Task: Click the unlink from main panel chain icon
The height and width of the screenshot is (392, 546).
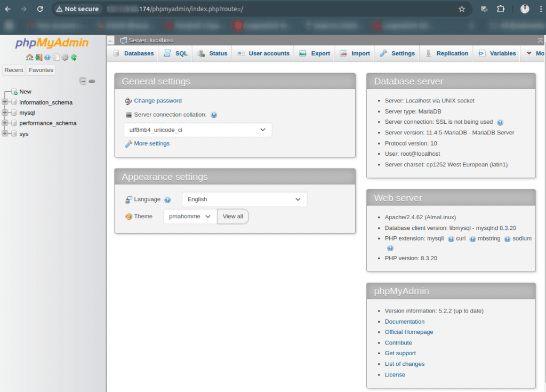Action: pyautogui.click(x=92, y=81)
